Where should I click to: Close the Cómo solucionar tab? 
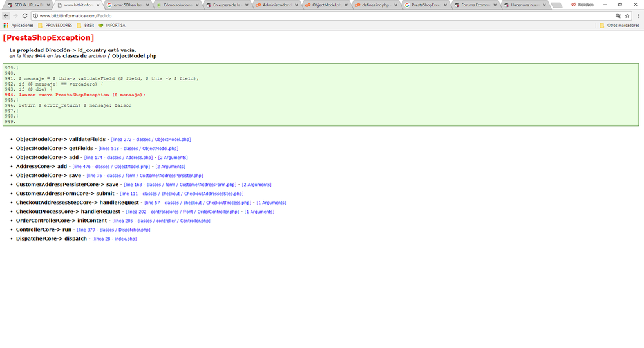click(x=197, y=5)
